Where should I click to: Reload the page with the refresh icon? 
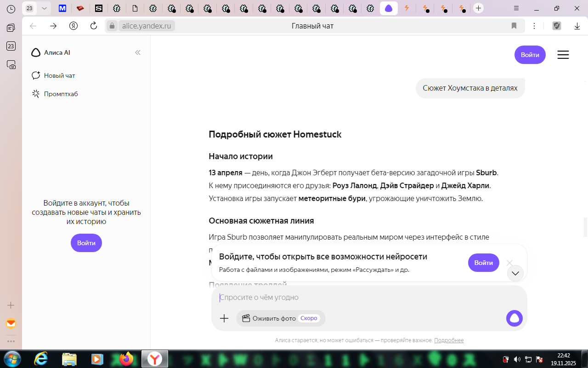(94, 26)
